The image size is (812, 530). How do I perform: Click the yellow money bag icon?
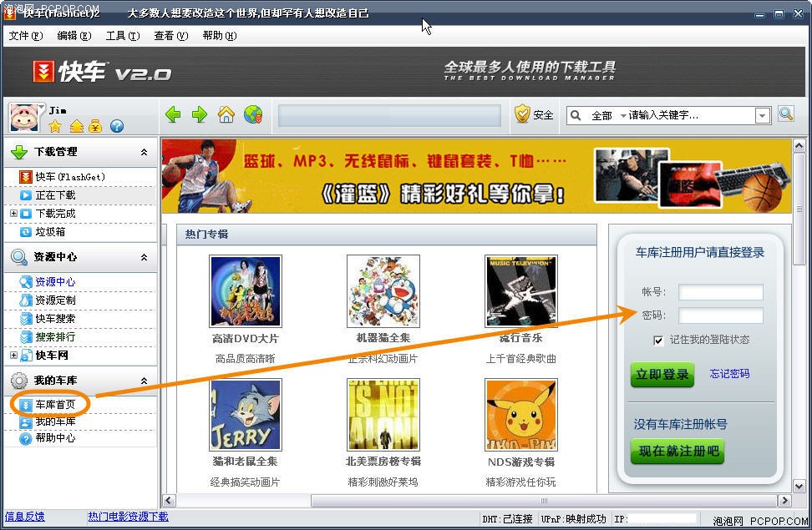pyautogui.click(x=95, y=126)
